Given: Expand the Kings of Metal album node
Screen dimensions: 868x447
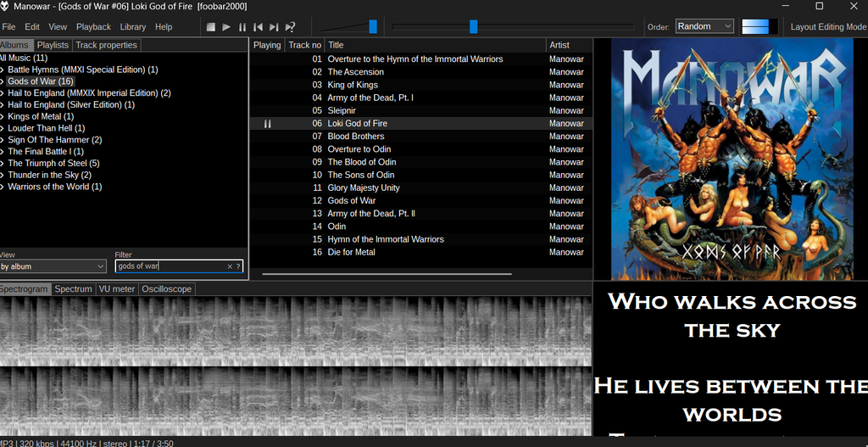Looking at the screenshot, I should tap(3, 117).
